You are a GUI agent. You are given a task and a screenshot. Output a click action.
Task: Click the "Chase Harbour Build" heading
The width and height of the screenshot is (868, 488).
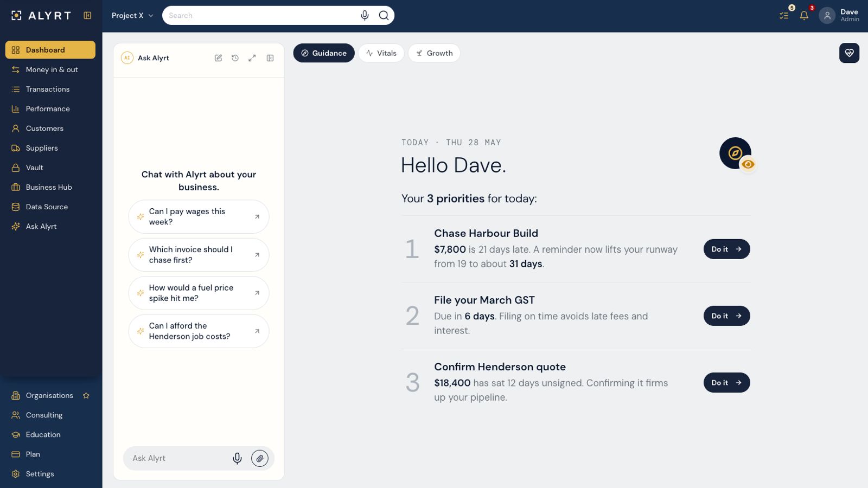tap(486, 234)
